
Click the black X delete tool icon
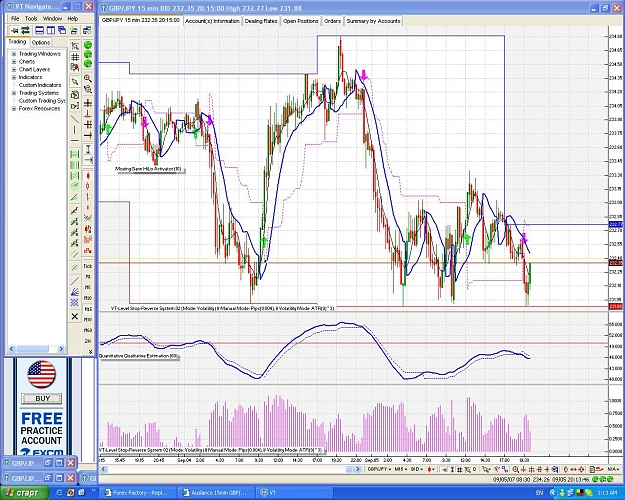pyautogui.click(x=75, y=317)
